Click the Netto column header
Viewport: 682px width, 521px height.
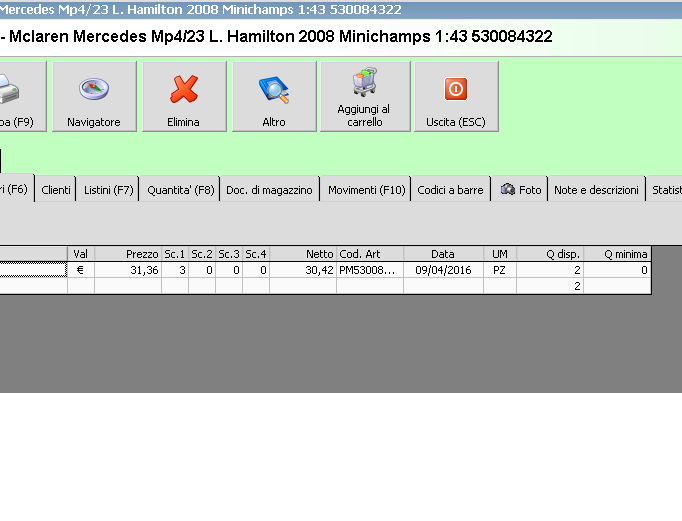pyautogui.click(x=303, y=254)
